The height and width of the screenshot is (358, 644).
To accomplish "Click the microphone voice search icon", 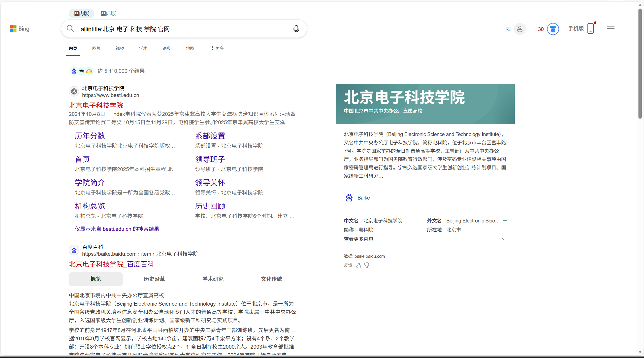I will 296,29.
